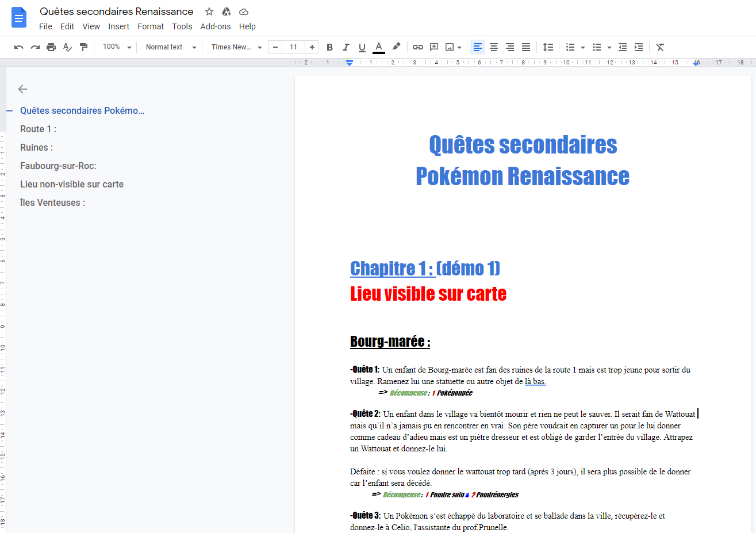Screen dimensions: 756x533
Task: Open the Add-ons menu
Action: pyautogui.click(x=216, y=26)
